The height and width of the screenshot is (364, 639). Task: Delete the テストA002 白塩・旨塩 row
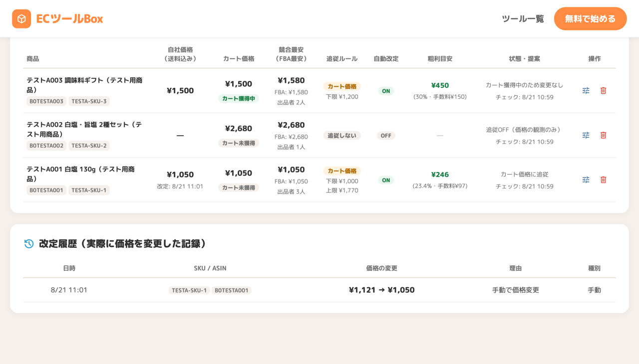(x=603, y=135)
